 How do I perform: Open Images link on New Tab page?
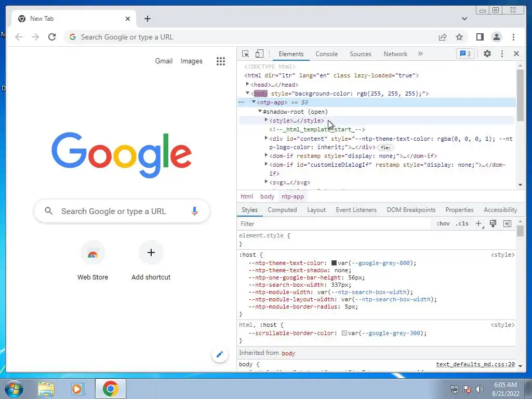(191, 61)
